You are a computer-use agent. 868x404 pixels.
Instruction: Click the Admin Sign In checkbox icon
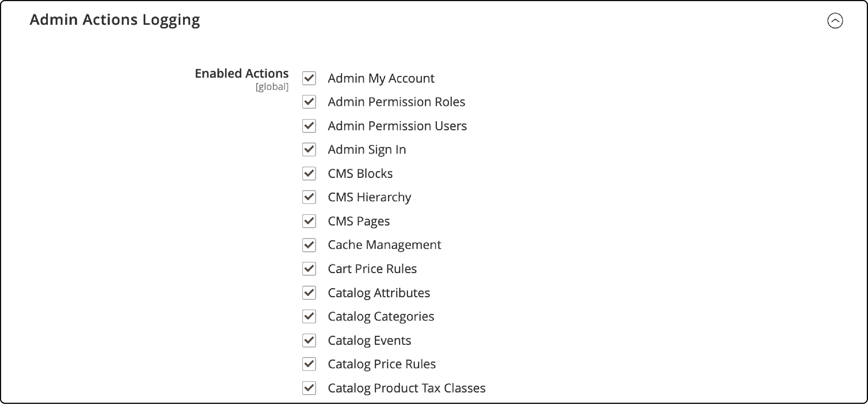click(x=308, y=149)
